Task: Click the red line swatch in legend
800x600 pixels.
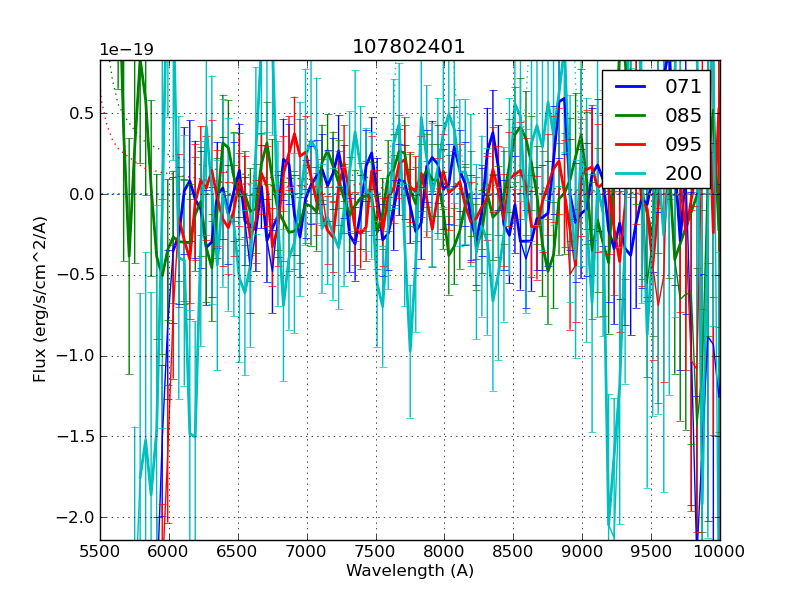Action: click(x=630, y=145)
